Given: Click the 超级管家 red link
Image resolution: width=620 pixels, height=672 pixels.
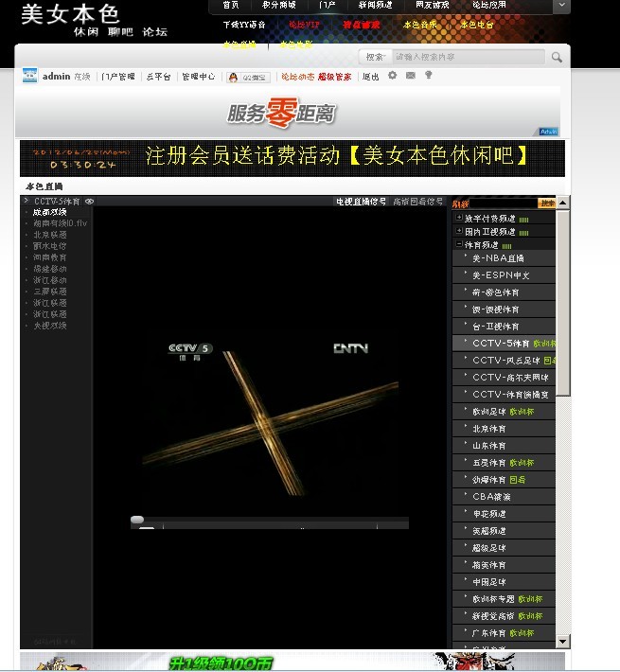Looking at the screenshot, I should (335, 77).
